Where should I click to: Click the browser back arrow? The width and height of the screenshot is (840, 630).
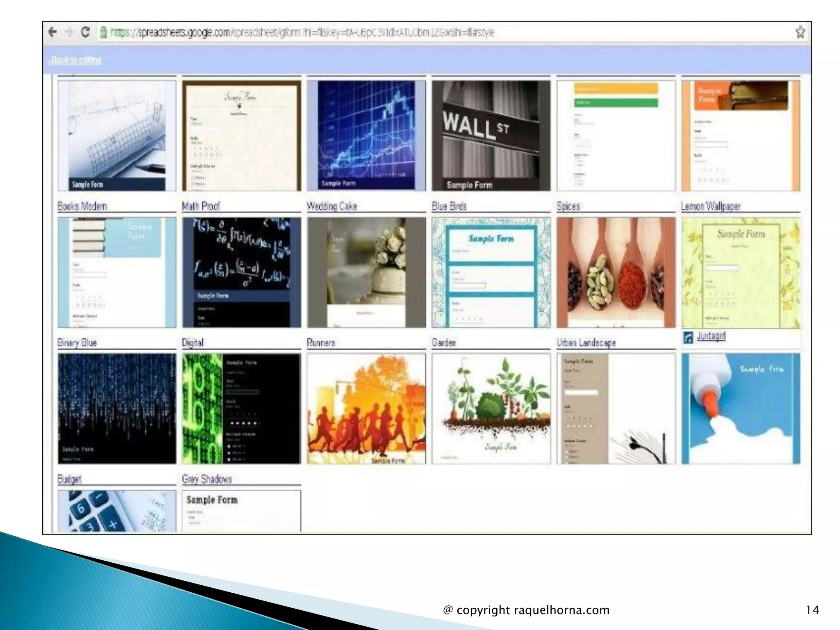[52, 32]
